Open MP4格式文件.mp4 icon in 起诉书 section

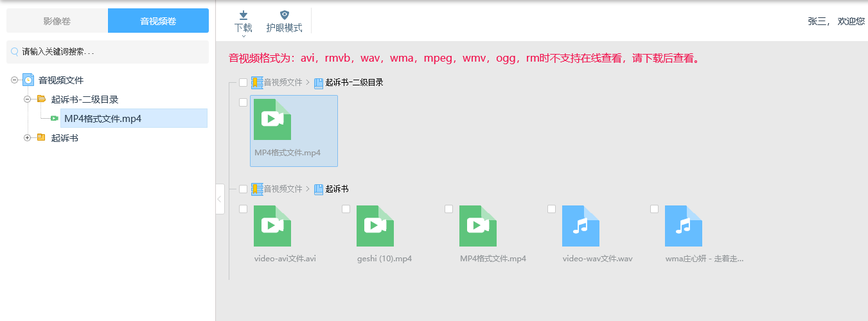point(478,226)
